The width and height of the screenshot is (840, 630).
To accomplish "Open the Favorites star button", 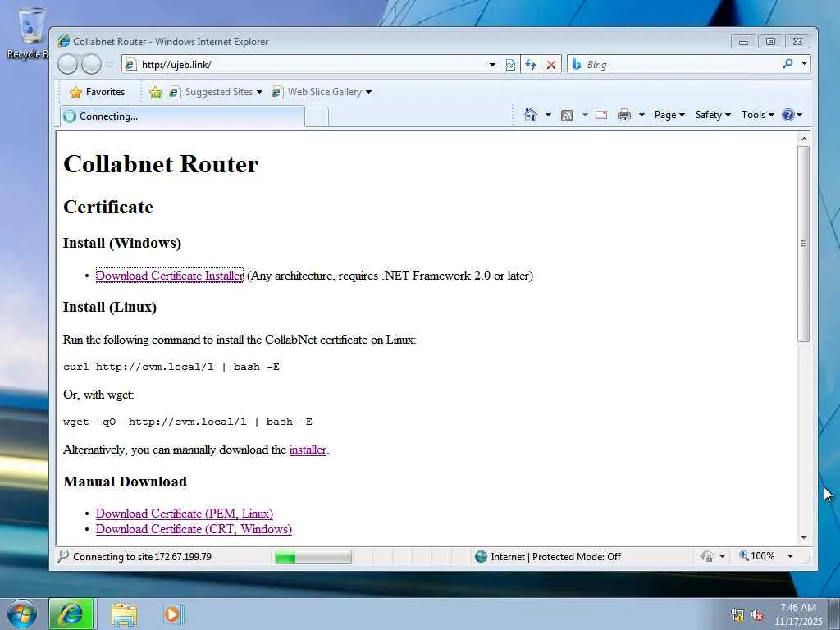I will [x=97, y=92].
